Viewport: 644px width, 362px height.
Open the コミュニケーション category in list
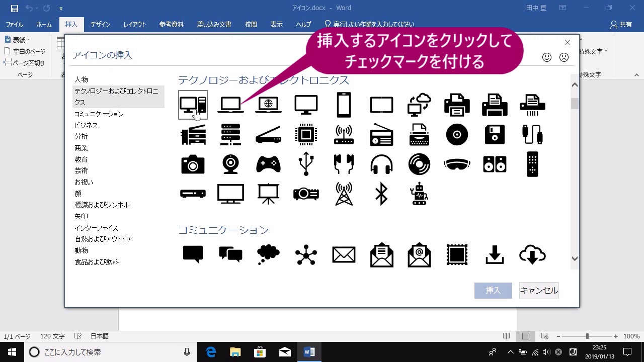pyautogui.click(x=99, y=114)
